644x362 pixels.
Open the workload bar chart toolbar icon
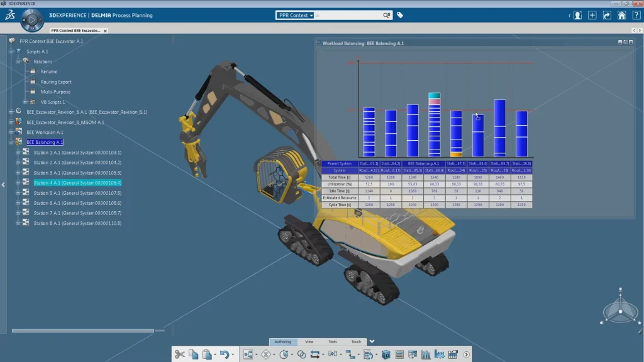tap(426, 354)
